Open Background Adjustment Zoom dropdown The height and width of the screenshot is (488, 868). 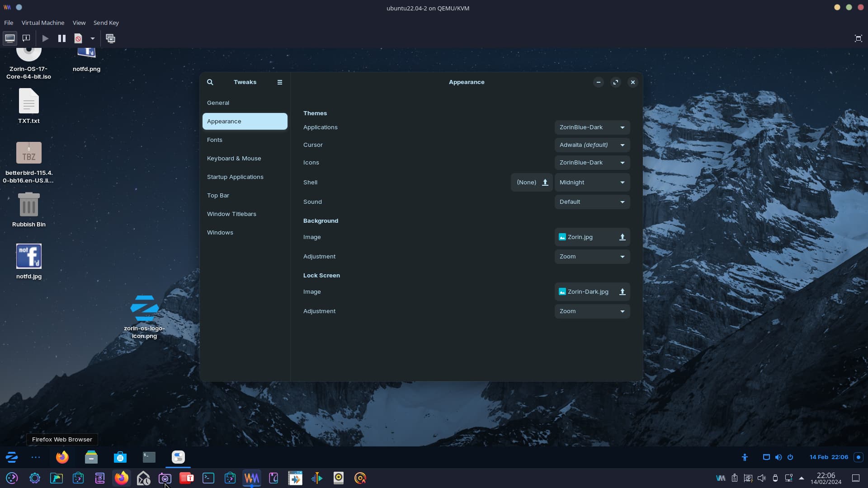[592, 257]
